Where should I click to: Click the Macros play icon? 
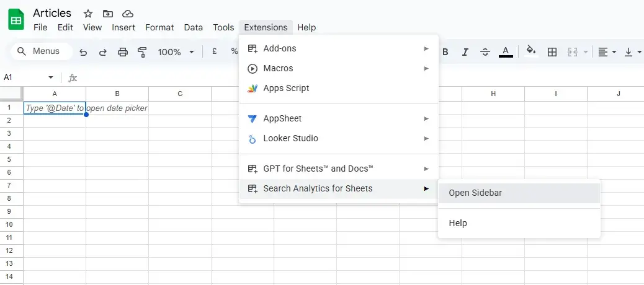(x=253, y=69)
